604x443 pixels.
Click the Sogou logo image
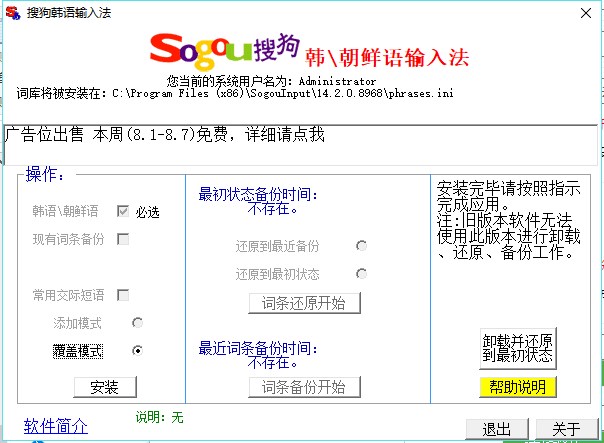click(223, 47)
